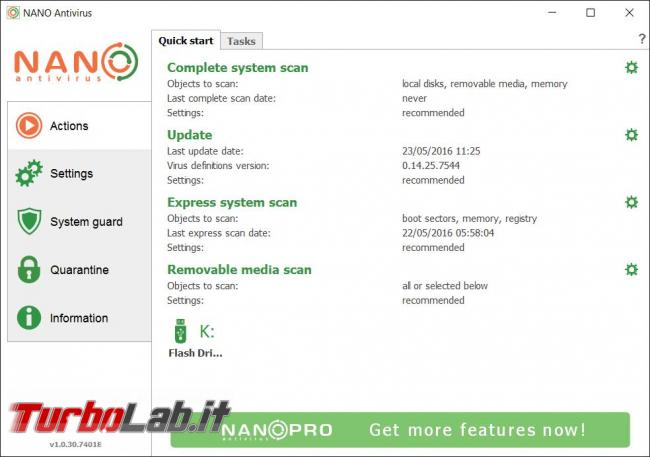Click 'Last complete scan date:' label
Image resolution: width=650 pixels, height=457 pixels.
pyautogui.click(x=221, y=99)
